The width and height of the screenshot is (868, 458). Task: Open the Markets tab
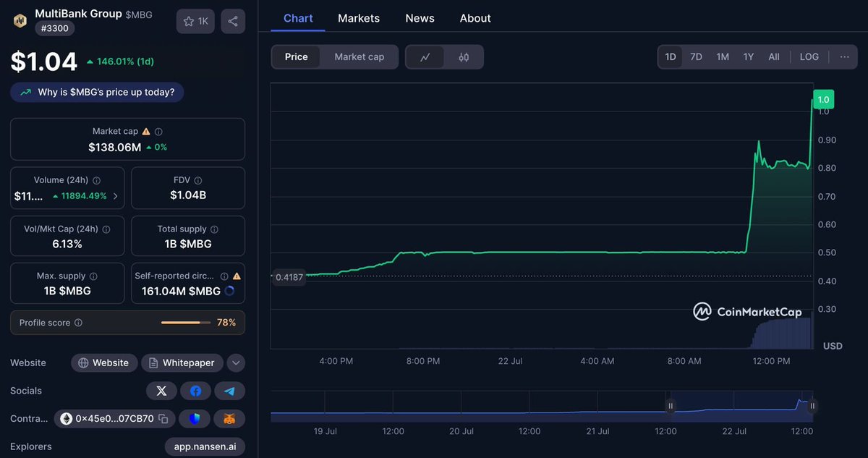coord(359,18)
